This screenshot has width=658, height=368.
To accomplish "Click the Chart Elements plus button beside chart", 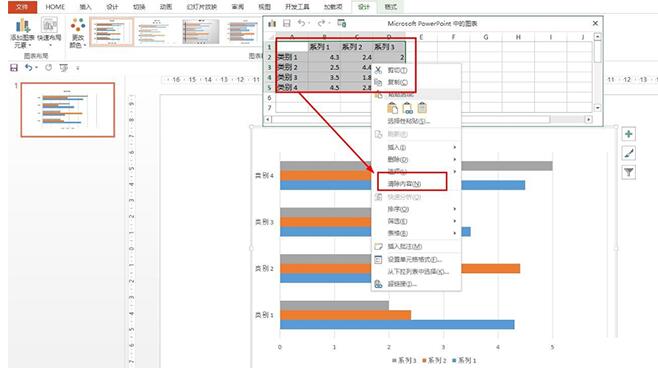I will (x=628, y=134).
